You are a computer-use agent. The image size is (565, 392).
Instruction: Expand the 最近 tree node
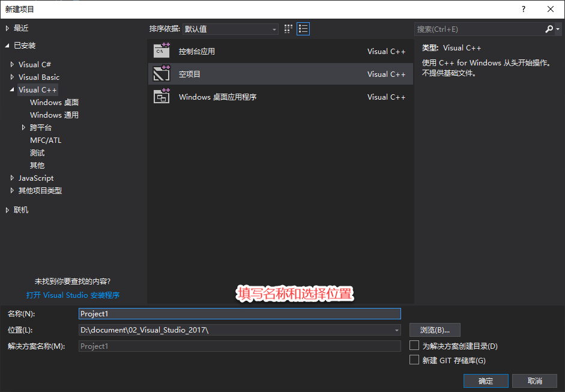[x=7, y=28]
